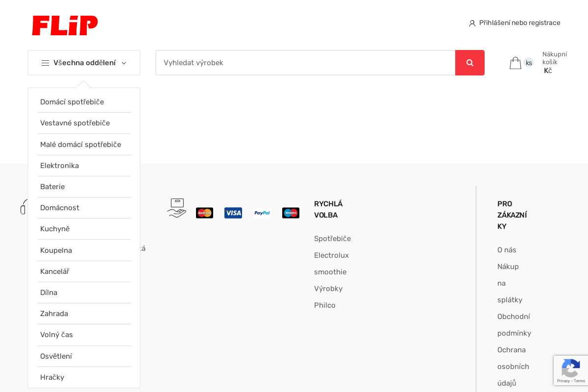The width and height of the screenshot is (588, 392).
Task: Click the FLIP logo
Action: pos(65,25)
